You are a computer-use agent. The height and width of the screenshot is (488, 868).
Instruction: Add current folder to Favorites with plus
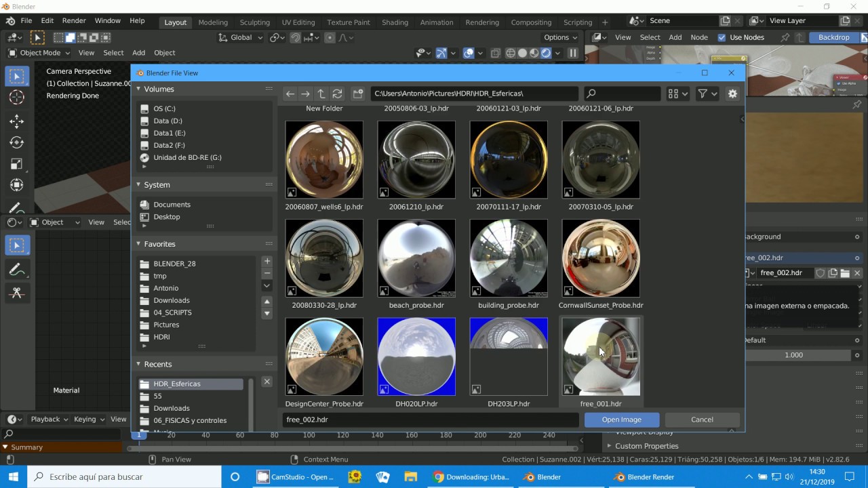(x=267, y=261)
